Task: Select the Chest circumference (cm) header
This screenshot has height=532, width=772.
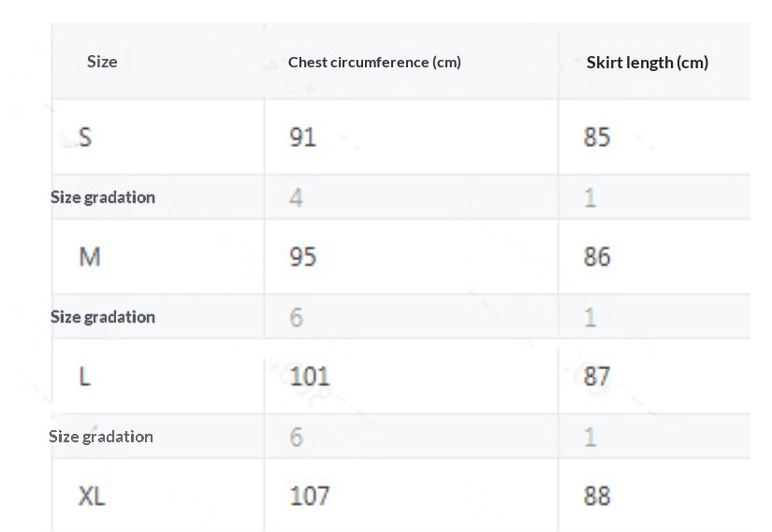Action: click(x=374, y=63)
